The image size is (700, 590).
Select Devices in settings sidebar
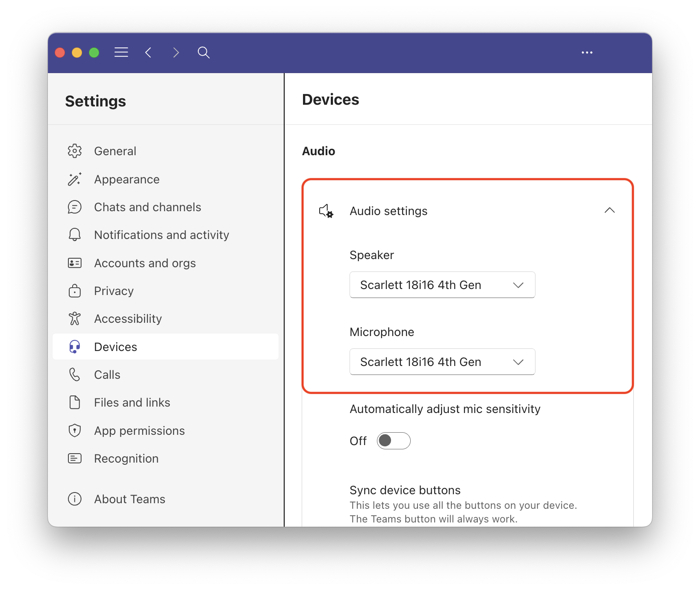pos(166,347)
